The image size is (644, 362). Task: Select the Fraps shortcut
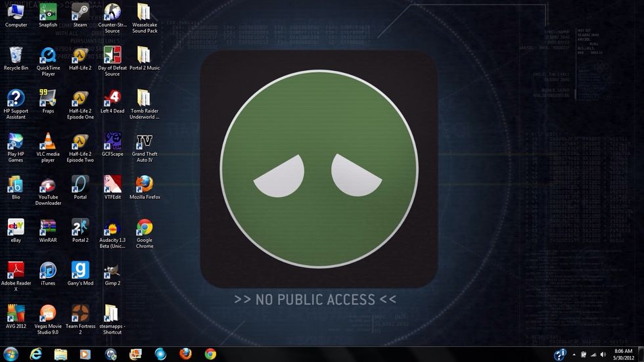tap(48, 101)
